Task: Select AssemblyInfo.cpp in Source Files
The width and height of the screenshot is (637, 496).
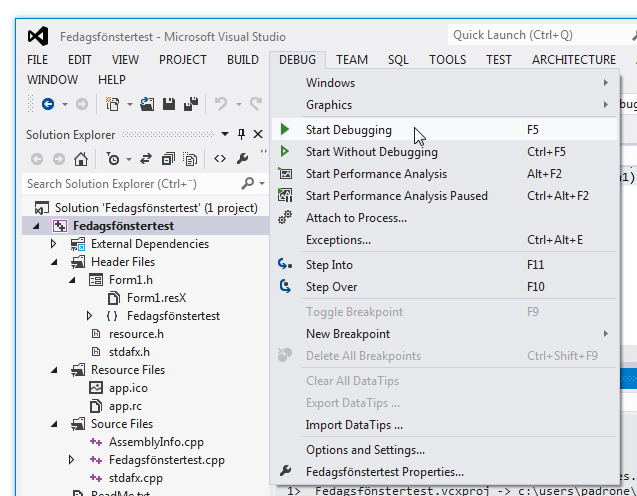Action: pos(156,442)
